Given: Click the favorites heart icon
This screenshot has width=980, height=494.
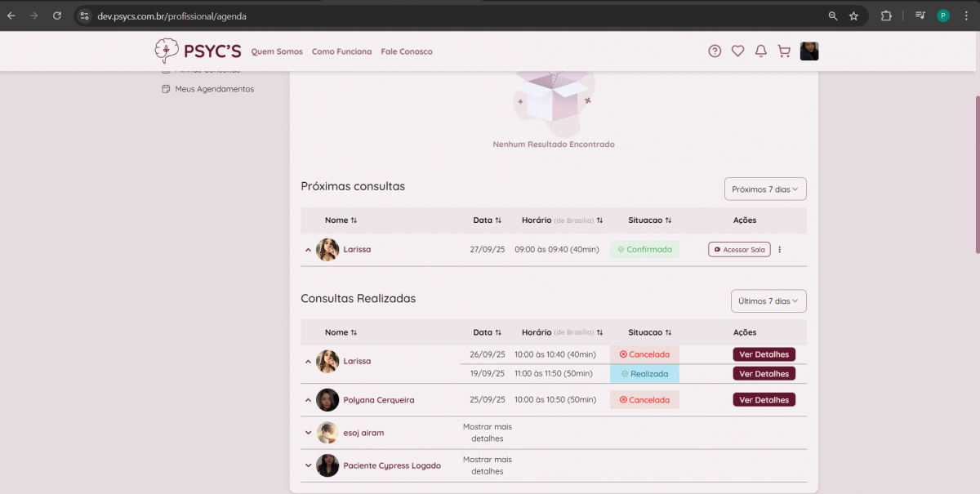Looking at the screenshot, I should click(737, 51).
